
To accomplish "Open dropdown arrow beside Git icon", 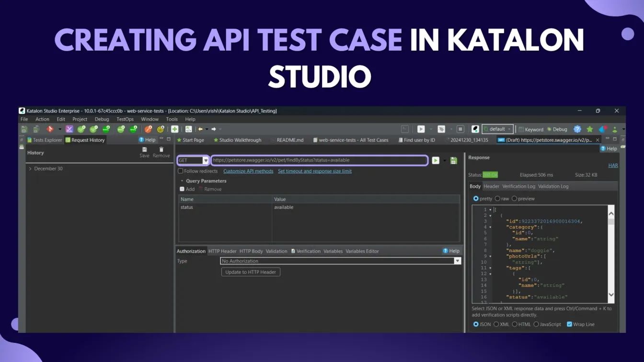I will coord(60,129).
